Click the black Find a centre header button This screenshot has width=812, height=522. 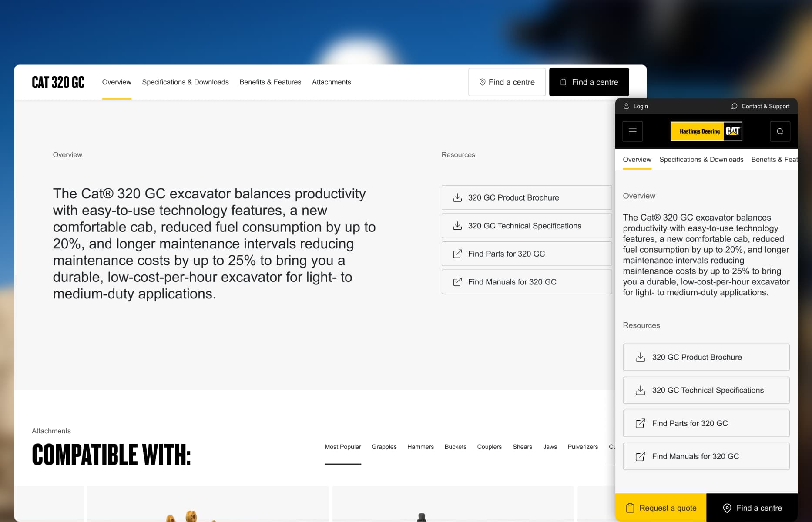pos(589,82)
